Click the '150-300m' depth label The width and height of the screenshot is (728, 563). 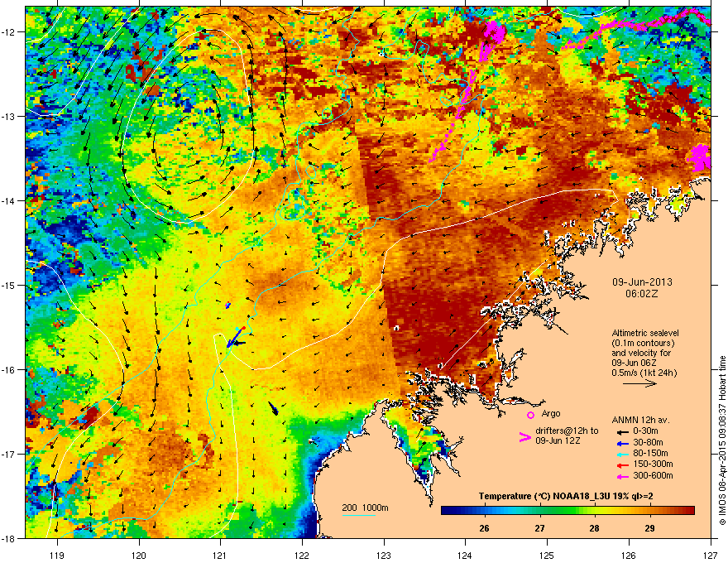653,464
